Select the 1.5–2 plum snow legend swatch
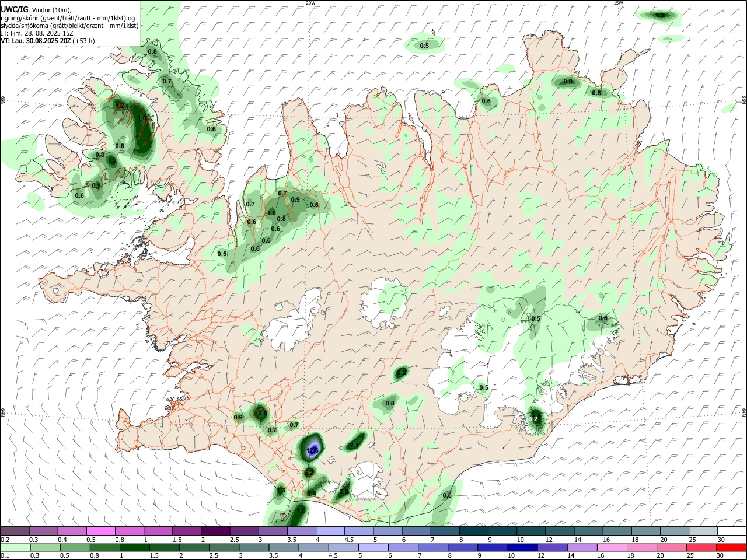 coord(187,531)
